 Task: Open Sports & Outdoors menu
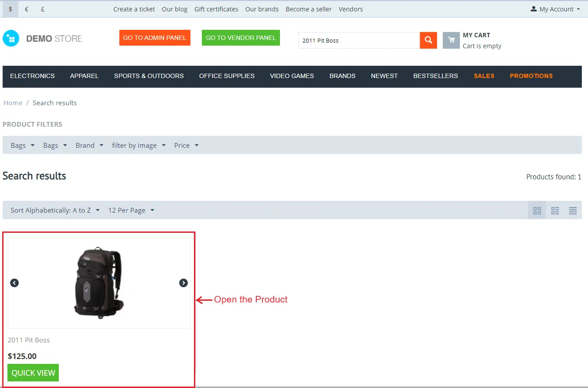(149, 76)
